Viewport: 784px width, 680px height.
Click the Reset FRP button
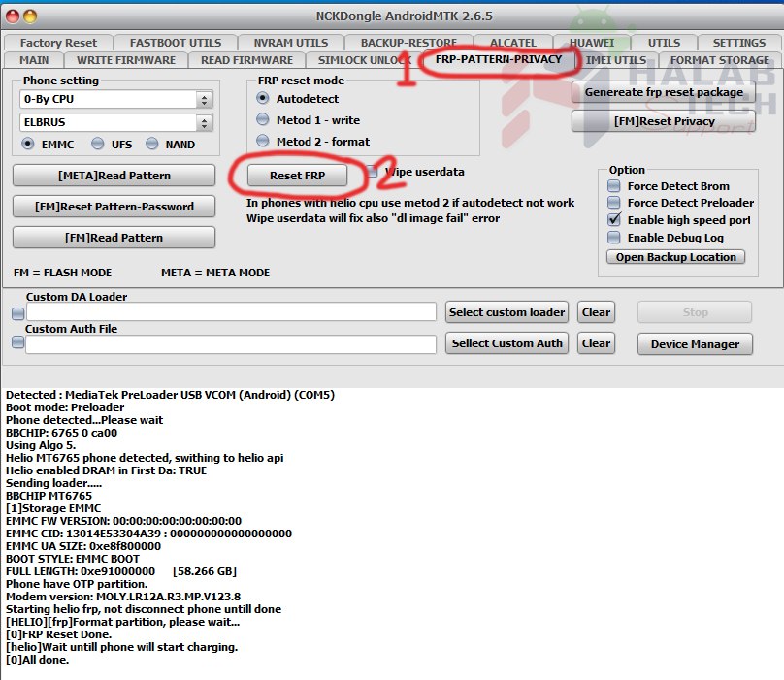[x=297, y=176]
